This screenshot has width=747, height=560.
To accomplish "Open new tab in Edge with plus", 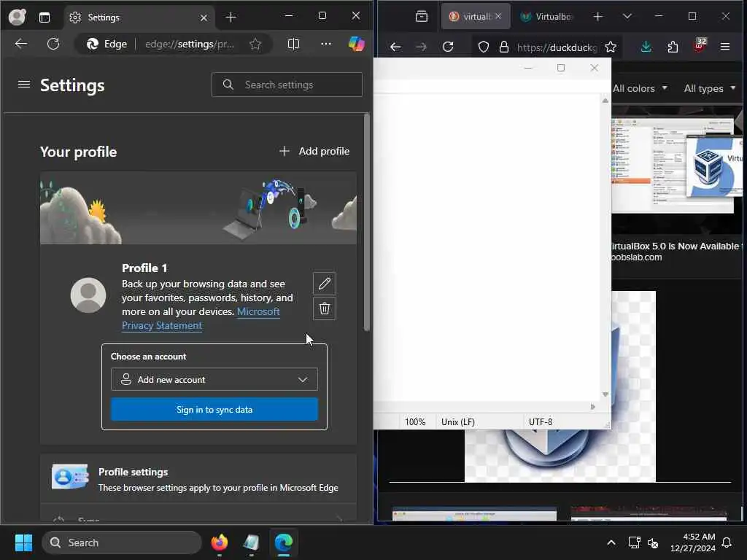I will click(231, 17).
